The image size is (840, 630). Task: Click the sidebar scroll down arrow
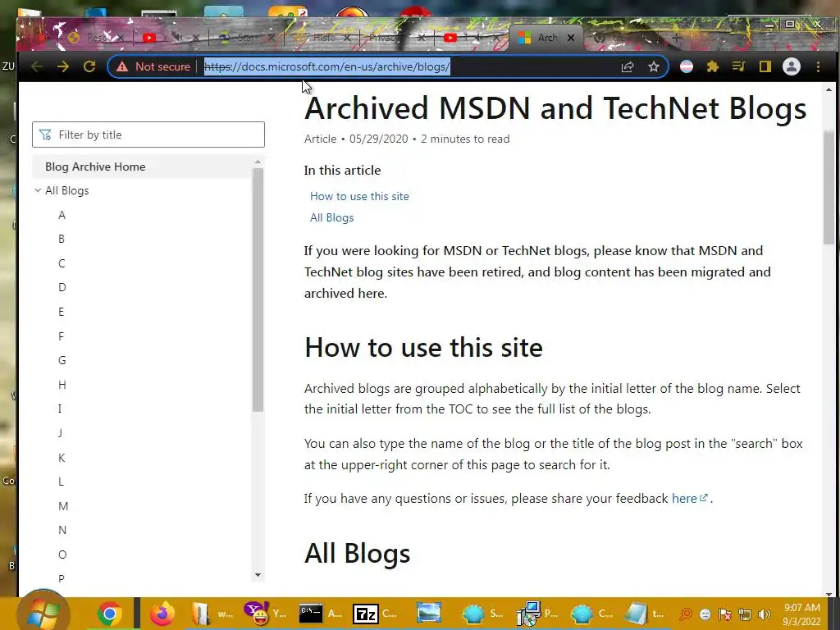point(258,575)
